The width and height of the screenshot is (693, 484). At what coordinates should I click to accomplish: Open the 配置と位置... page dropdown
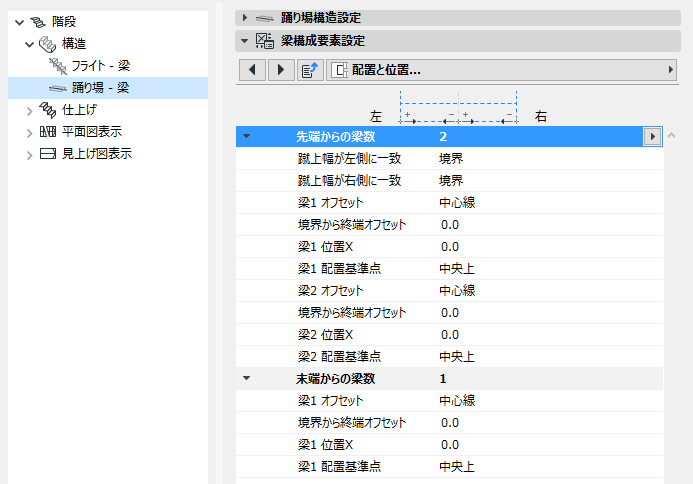502,70
